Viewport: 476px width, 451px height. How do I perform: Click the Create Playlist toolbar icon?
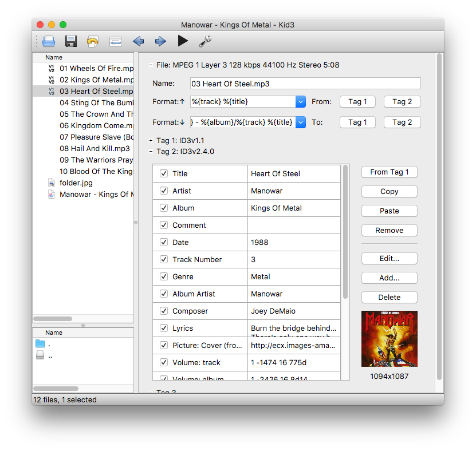pyautogui.click(x=116, y=41)
